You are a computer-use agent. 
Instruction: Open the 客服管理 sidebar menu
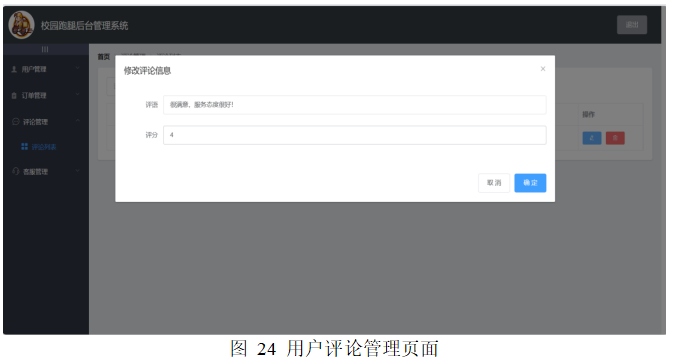(x=46, y=172)
